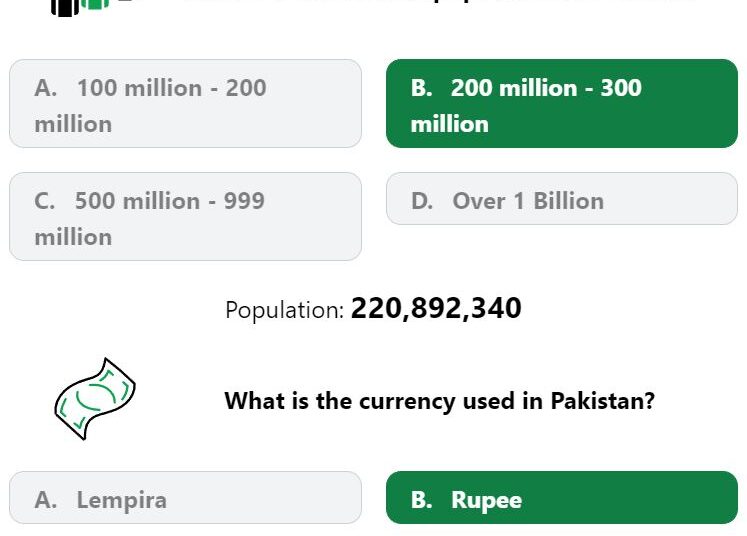
Task: Click the question about Pakistan's currency
Action: [x=439, y=401]
